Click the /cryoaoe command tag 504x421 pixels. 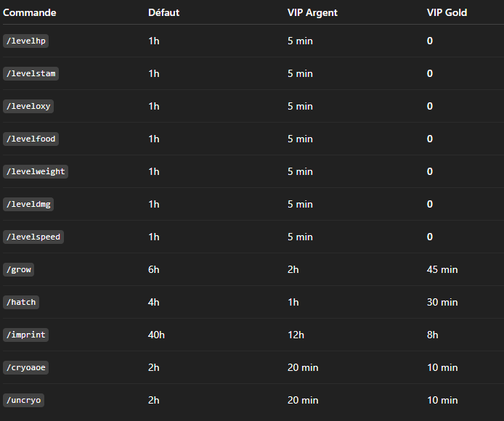coord(26,367)
